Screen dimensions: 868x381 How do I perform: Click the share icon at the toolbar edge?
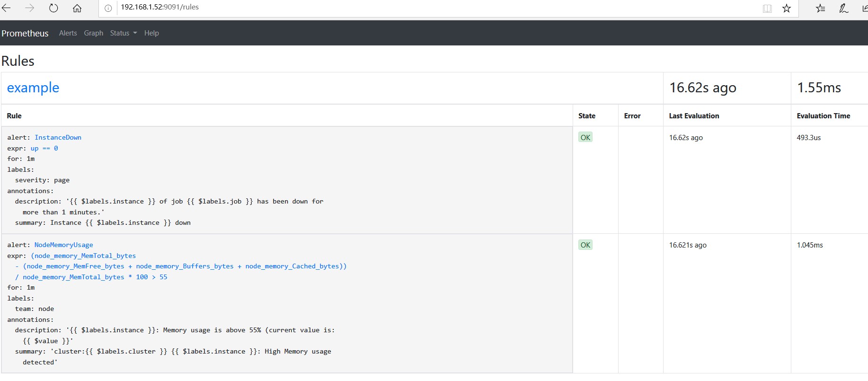864,9
